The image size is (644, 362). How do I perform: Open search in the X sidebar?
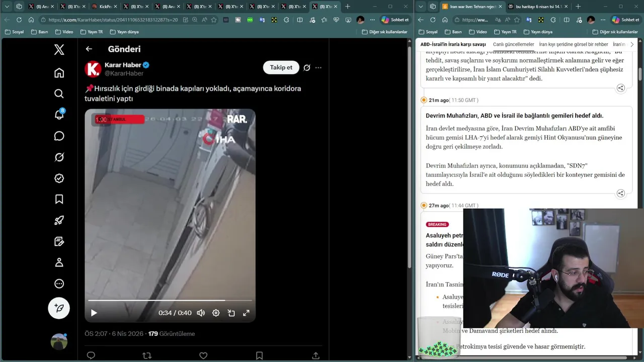[x=59, y=94]
